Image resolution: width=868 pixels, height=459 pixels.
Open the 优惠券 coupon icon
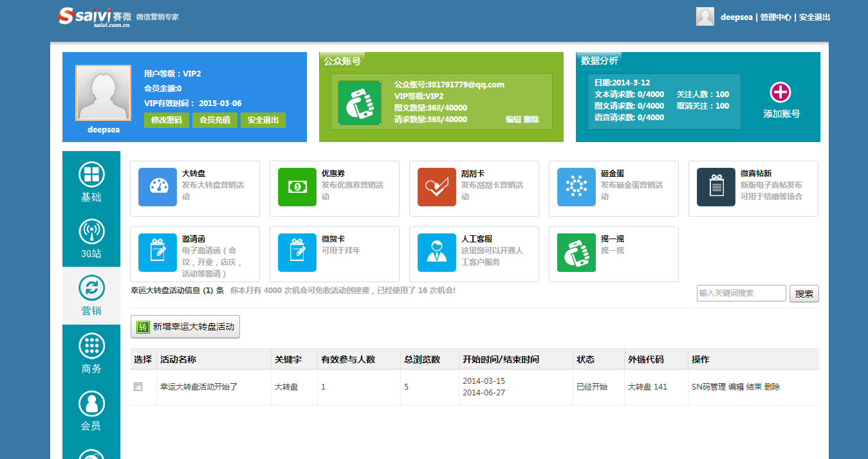coord(297,187)
